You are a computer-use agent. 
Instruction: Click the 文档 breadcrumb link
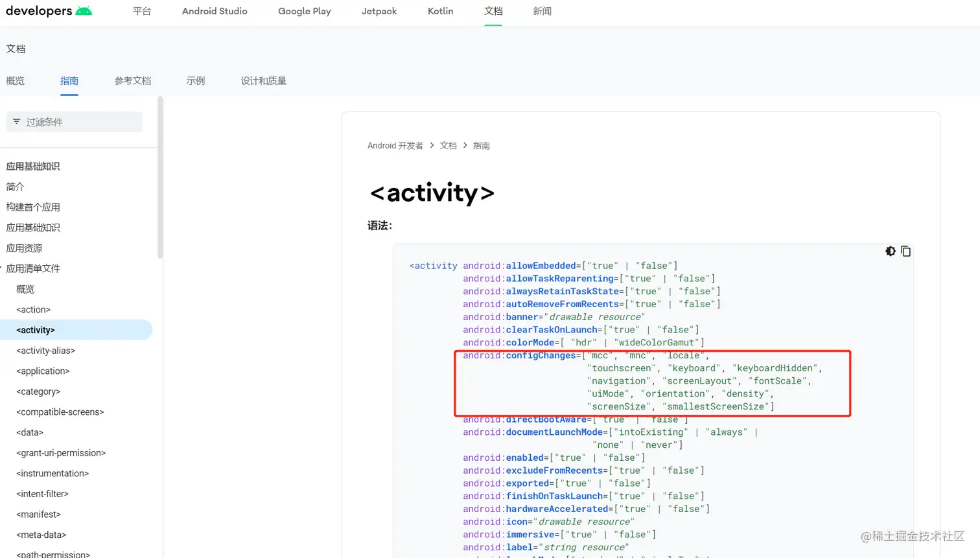click(449, 146)
